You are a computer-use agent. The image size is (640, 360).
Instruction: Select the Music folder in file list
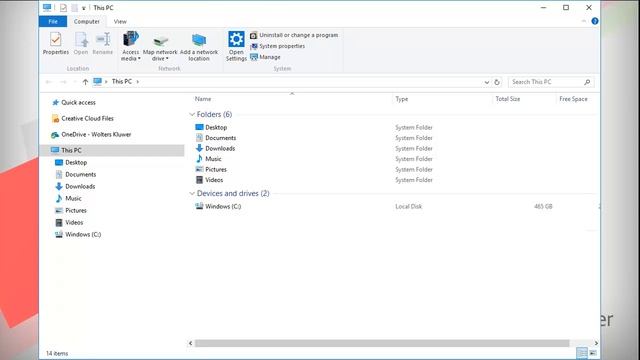209,159
